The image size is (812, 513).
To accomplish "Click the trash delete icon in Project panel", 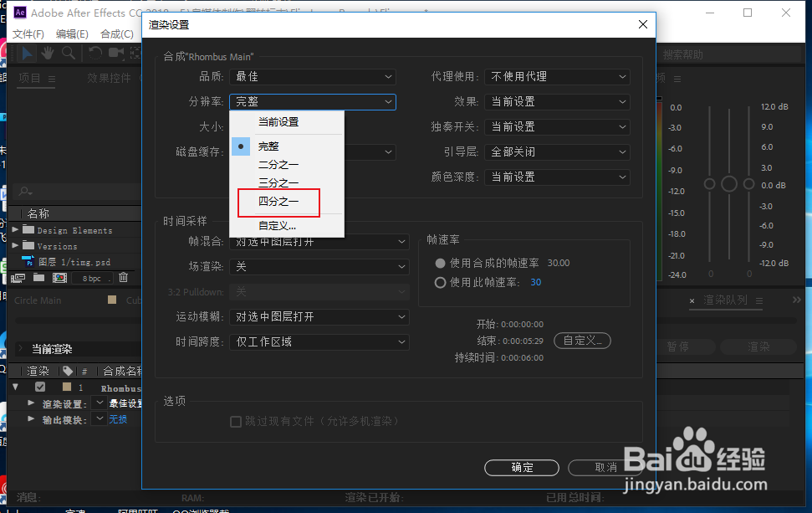I will click(123, 278).
